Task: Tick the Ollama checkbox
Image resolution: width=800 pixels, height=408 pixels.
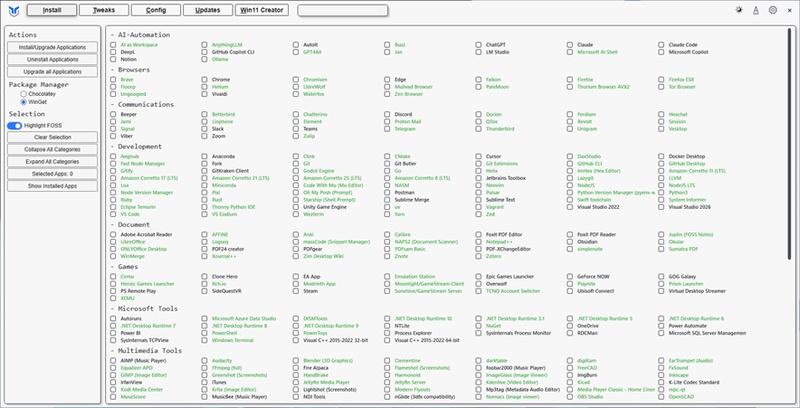Action: [x=205, y=59]
